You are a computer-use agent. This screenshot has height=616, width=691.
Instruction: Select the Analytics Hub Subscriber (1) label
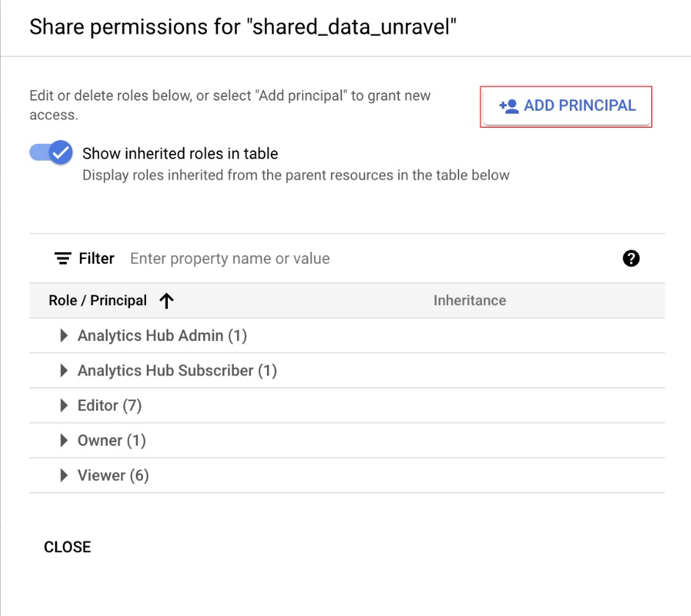pyautogui.click(x=177, y=371)
